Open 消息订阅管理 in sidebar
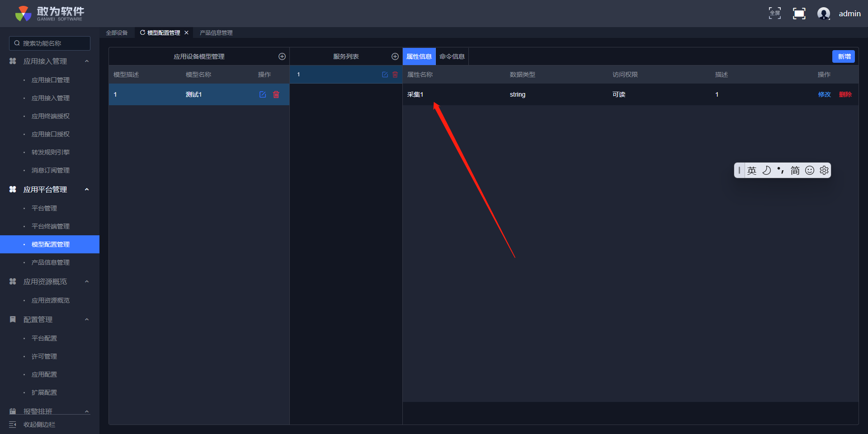The height and width of the screenshot is (434, 868). point(51,170)
